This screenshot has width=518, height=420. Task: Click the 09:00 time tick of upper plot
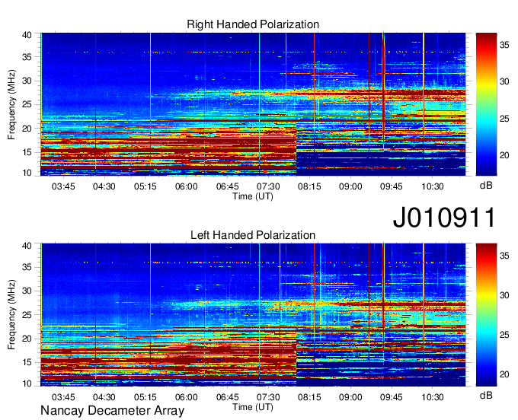tap(350, 186)
